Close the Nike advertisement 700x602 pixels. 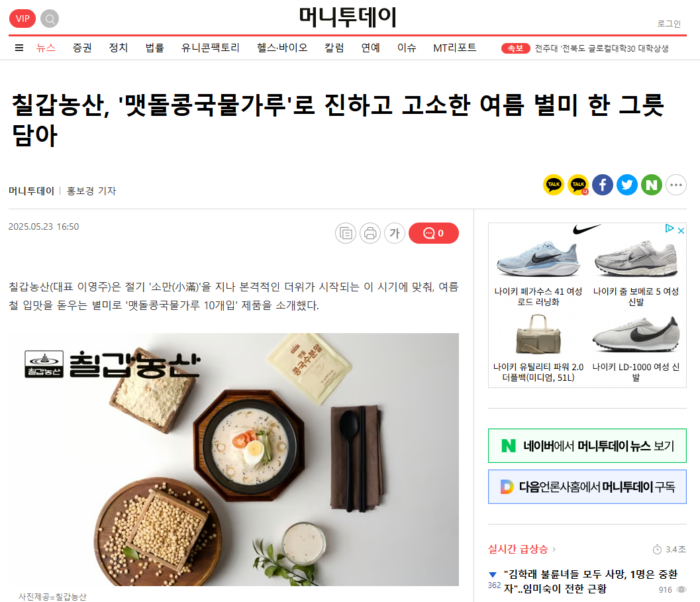[681, 230]
